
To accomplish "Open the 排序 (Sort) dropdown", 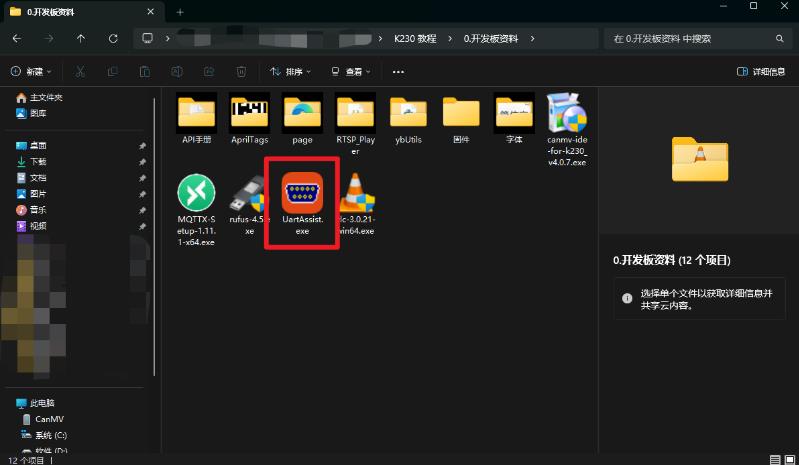I will [291, 72].
